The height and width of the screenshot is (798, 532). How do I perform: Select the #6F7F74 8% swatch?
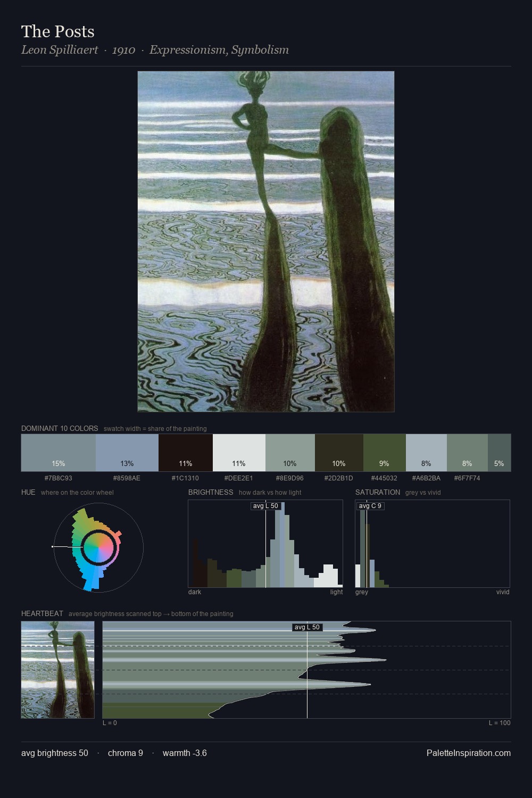pos(467,453)
